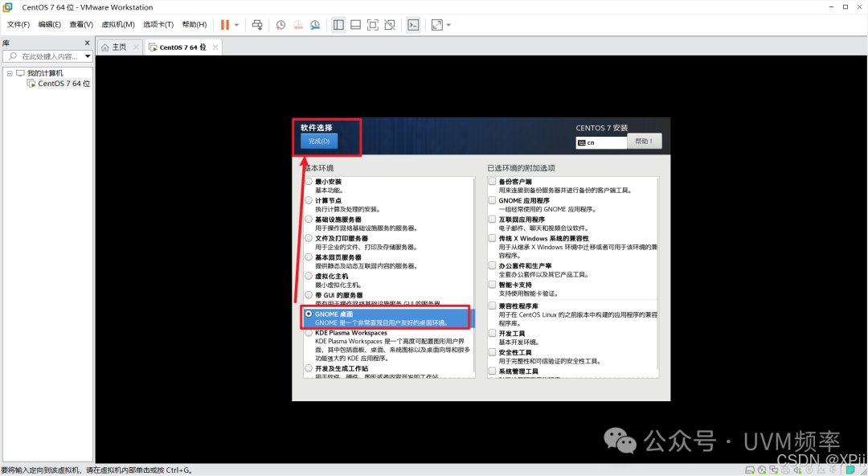Enable the 备份客户端 add-on checkbox

point(492,181)
